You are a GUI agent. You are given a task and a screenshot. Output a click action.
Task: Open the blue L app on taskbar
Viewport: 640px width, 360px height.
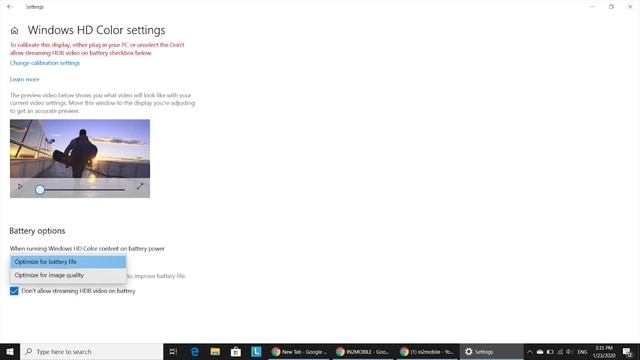(x=256, y=351)
